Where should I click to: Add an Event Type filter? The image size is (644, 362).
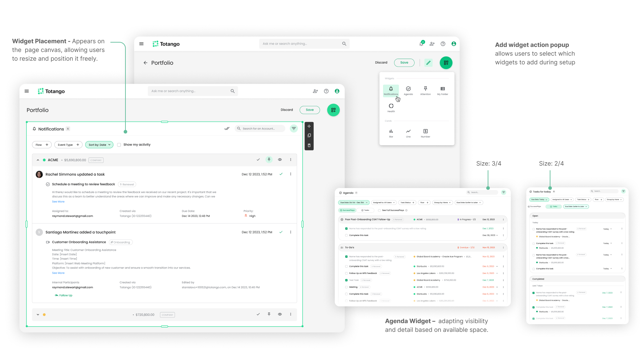pyautogui.click(x=68, y=145)
